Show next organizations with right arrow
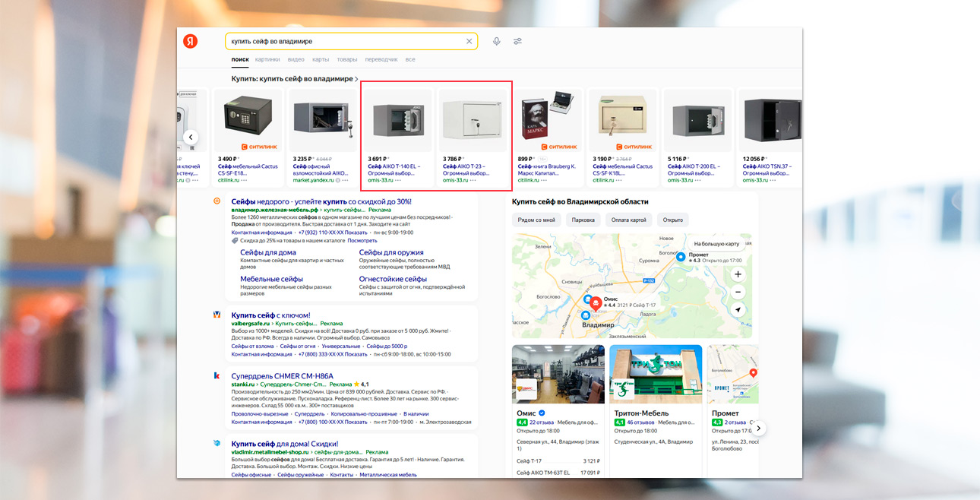The height and width of the screenshot is (500, 980). click(x=758, y=429)
